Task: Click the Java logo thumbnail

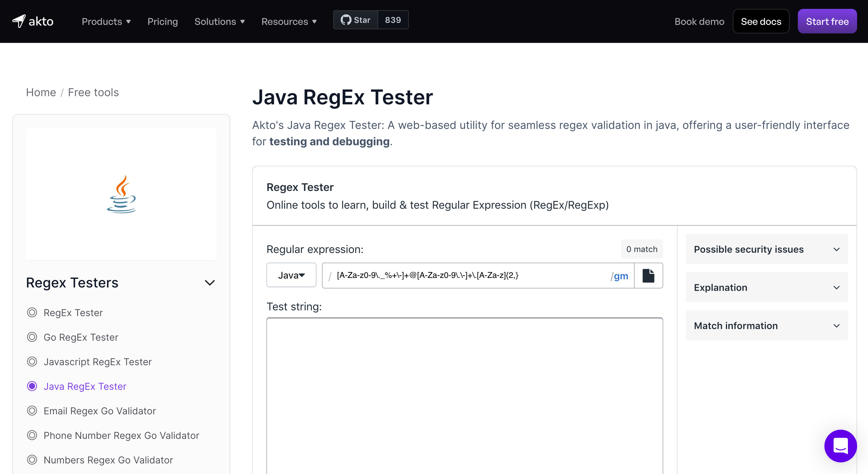Action: (x=121, y=194)
